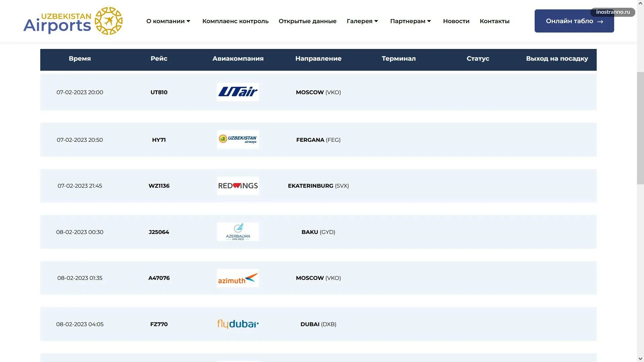Click the time 08-02-2023 04:05

[80, 324]
